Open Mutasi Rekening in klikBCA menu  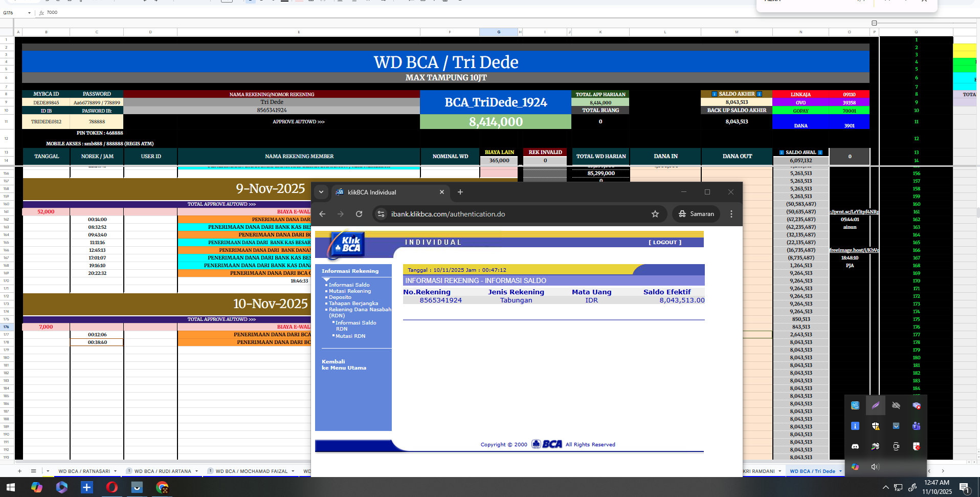click(350, 291)
